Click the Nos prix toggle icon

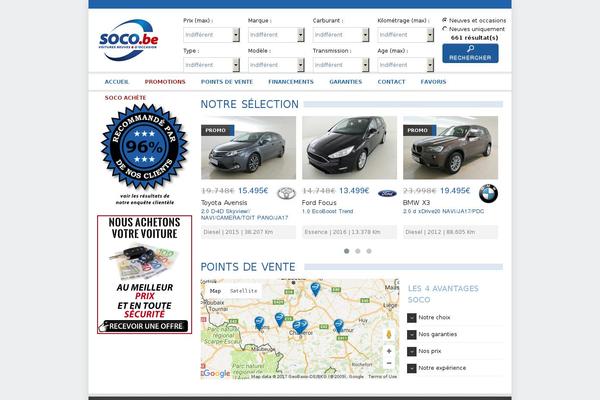[x=412, y=351]
